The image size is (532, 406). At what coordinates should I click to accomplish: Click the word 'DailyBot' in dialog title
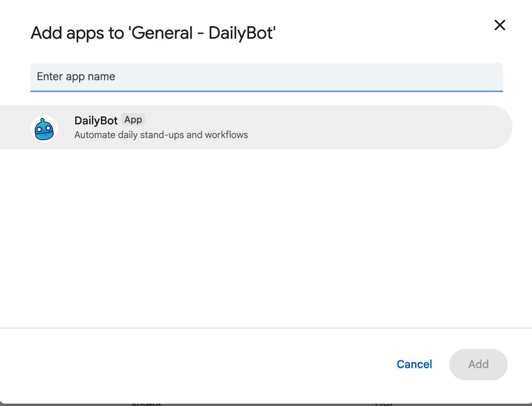(x=242, y=33)
